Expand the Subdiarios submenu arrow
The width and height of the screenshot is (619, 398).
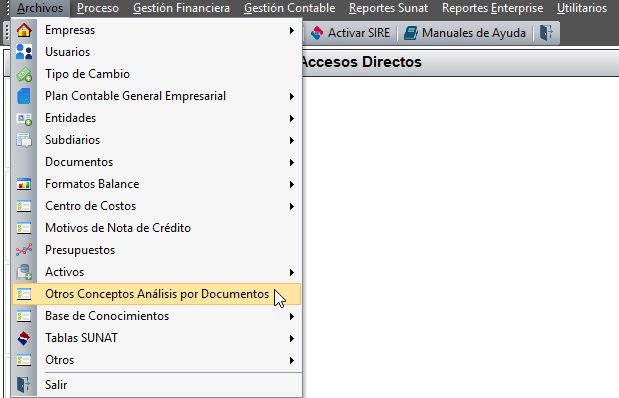pyautogui.click(x=292, y=141)
